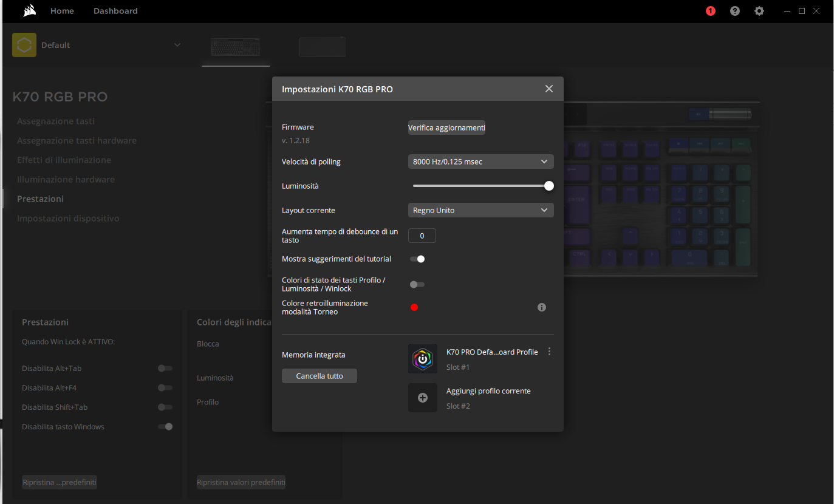Click plus icon to add current profile

[423, 398]
